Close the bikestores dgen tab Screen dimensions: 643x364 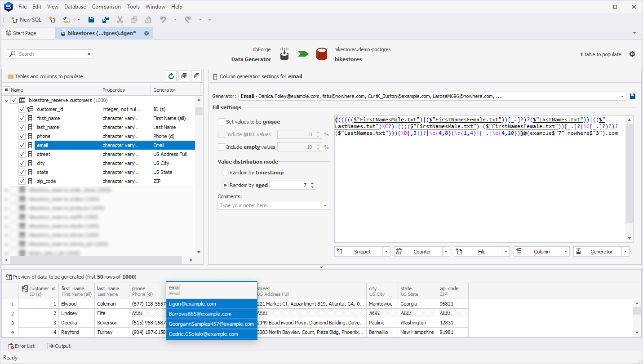[x=146, y=33]
